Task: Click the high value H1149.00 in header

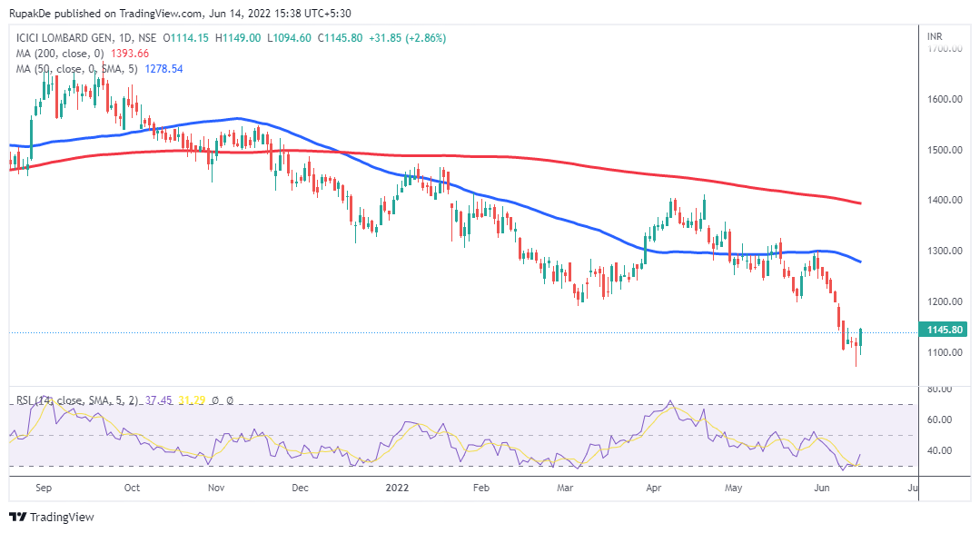Action: 238,38
